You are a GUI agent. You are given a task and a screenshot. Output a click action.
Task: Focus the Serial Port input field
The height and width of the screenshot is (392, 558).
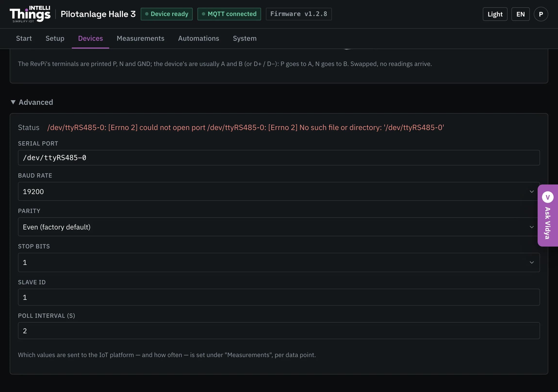[x=279, y=158]
